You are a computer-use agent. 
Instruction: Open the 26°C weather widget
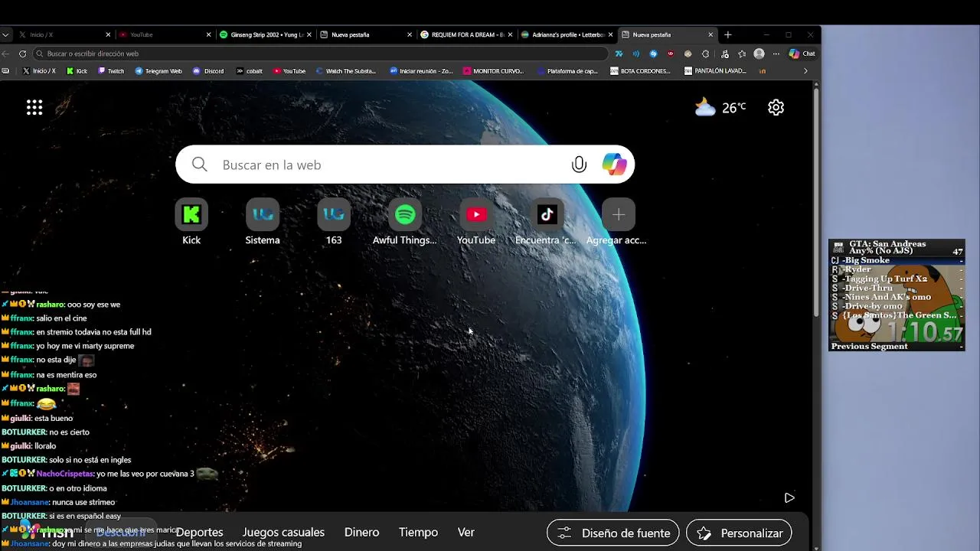tap(720, 108)
